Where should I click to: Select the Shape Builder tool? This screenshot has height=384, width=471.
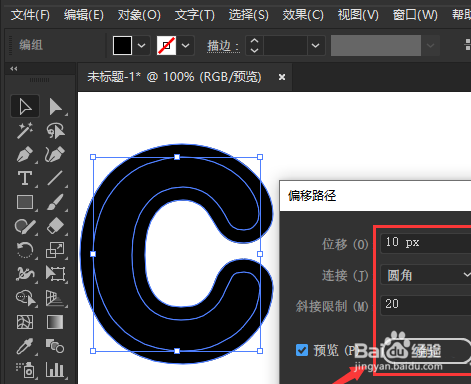25,298
